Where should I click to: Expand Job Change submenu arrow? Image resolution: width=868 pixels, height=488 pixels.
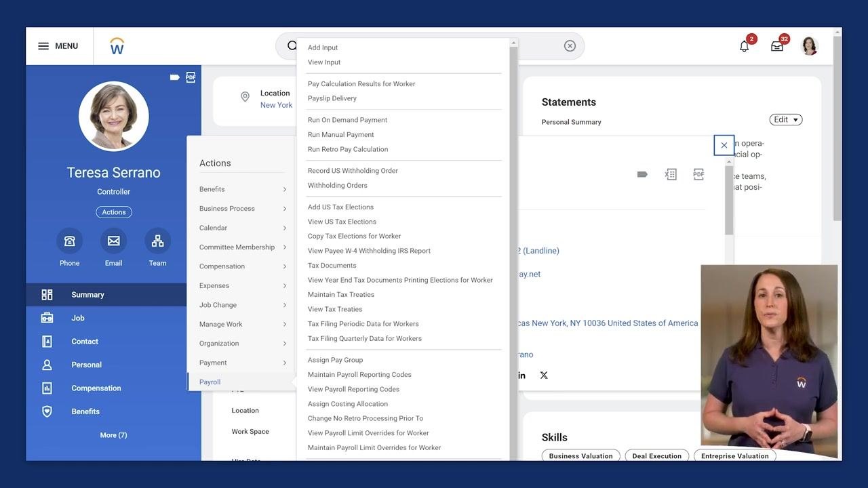pyautogui.click(x=285, y=305)
